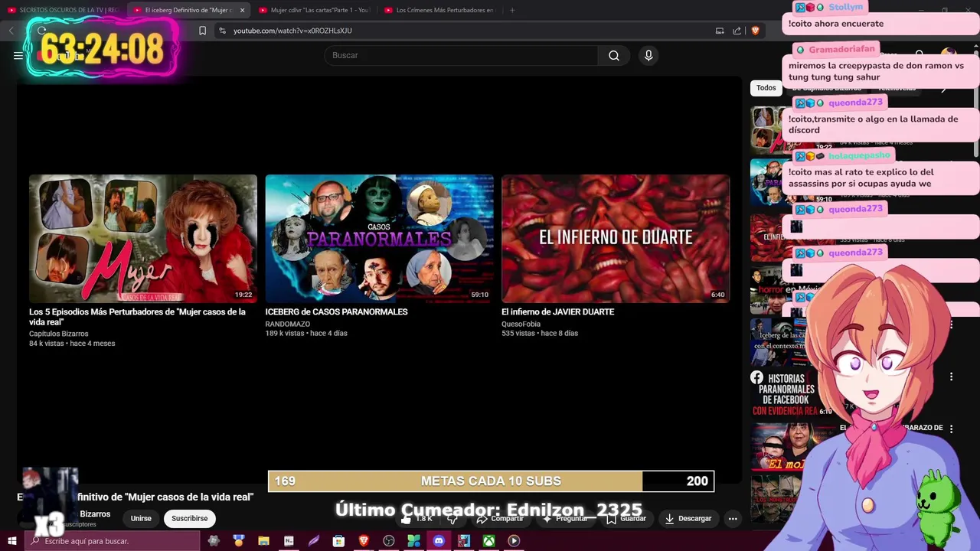Switch to Los Crímenes Más Perturbadores tab
This screenshot has height=551, width=980.
point(439,10)
